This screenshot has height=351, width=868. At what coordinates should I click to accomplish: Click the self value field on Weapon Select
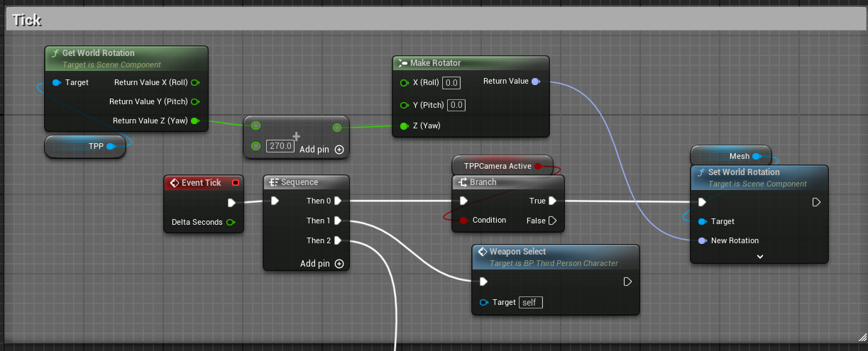pos(531,302)
